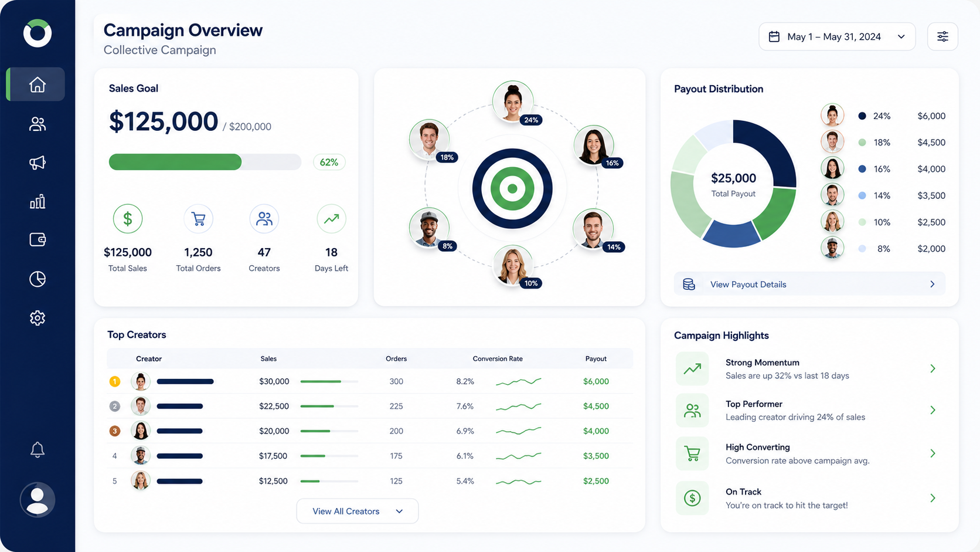Click the 7.6% conversion rate value
Image resolution: width=980 pixels, height=552 pixels.
(465, 406)
